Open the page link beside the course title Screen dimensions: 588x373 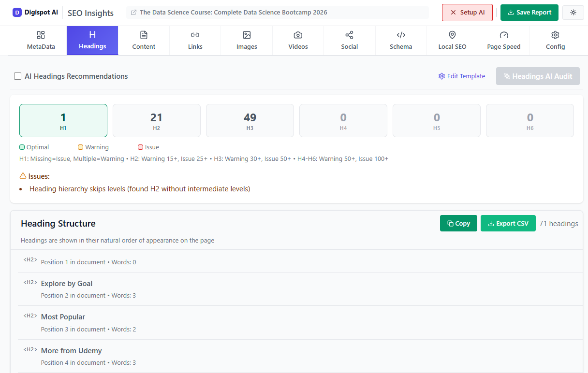pos(133,13)
